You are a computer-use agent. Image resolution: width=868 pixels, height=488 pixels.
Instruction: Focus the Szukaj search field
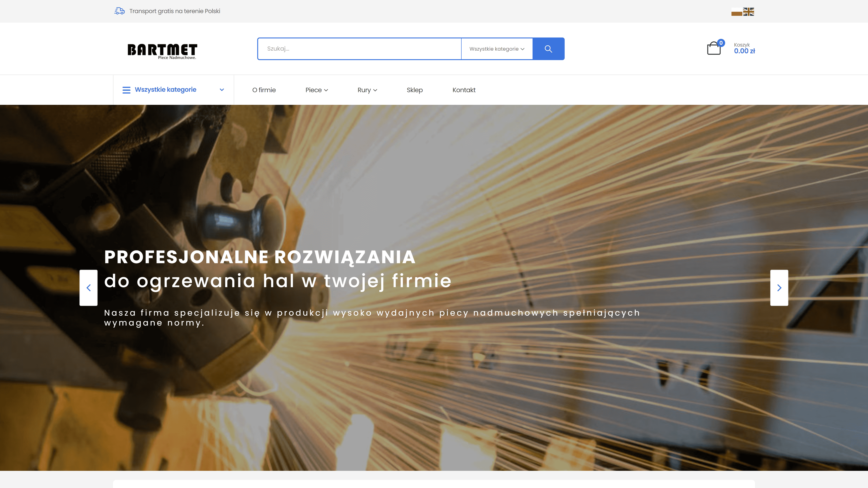359,49
